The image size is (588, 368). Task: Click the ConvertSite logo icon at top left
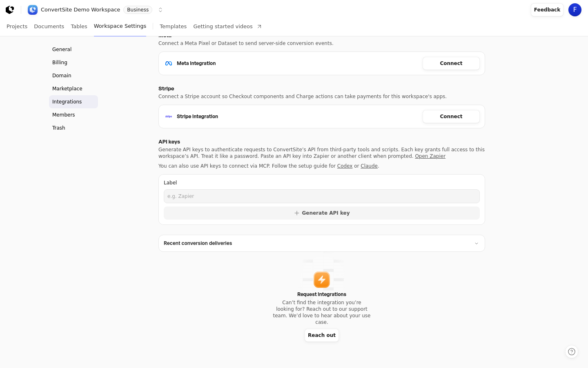pyautogui.click(x=10, y=10)
